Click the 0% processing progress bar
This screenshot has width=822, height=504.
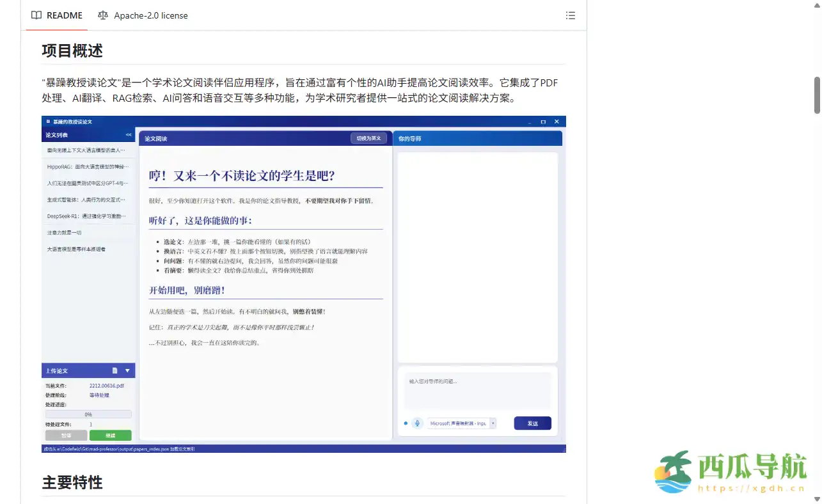88,414
